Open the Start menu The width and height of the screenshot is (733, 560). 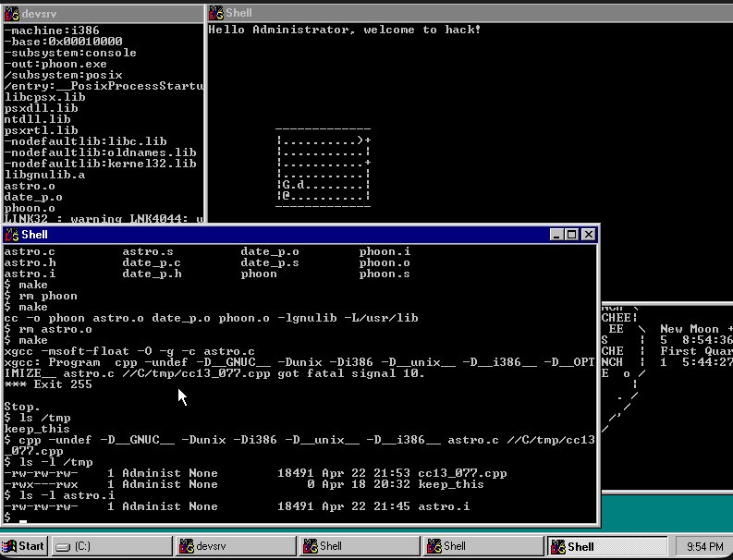click(23, 546)
